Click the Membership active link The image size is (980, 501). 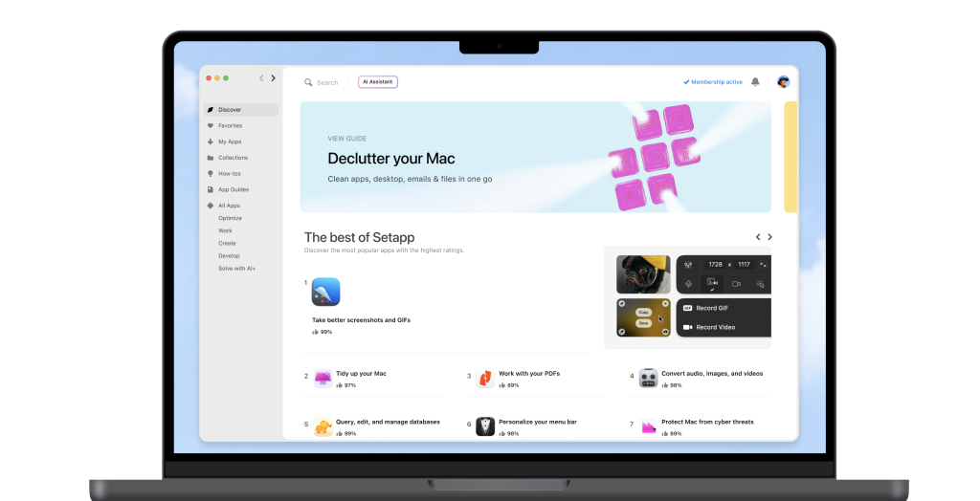coord(713,82)
